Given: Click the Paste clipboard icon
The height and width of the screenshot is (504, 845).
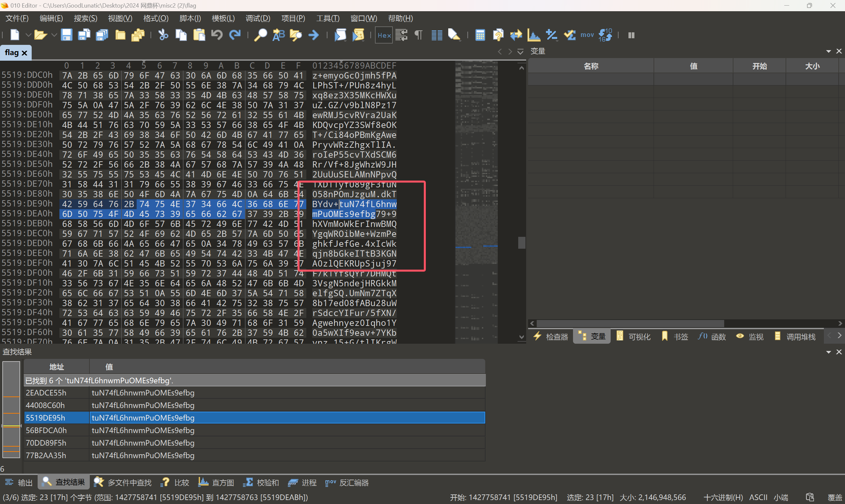Looking at the screenshot, I should click(199, 35).
